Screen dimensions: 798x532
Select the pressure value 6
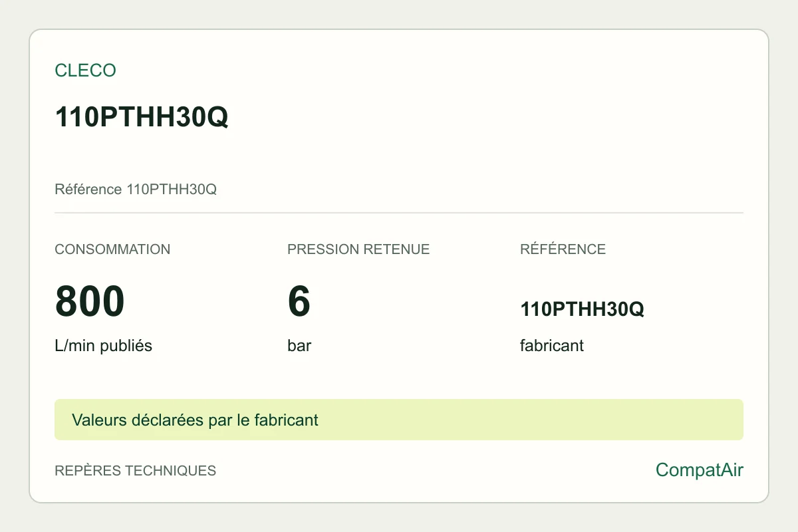(x=299, y=301)
